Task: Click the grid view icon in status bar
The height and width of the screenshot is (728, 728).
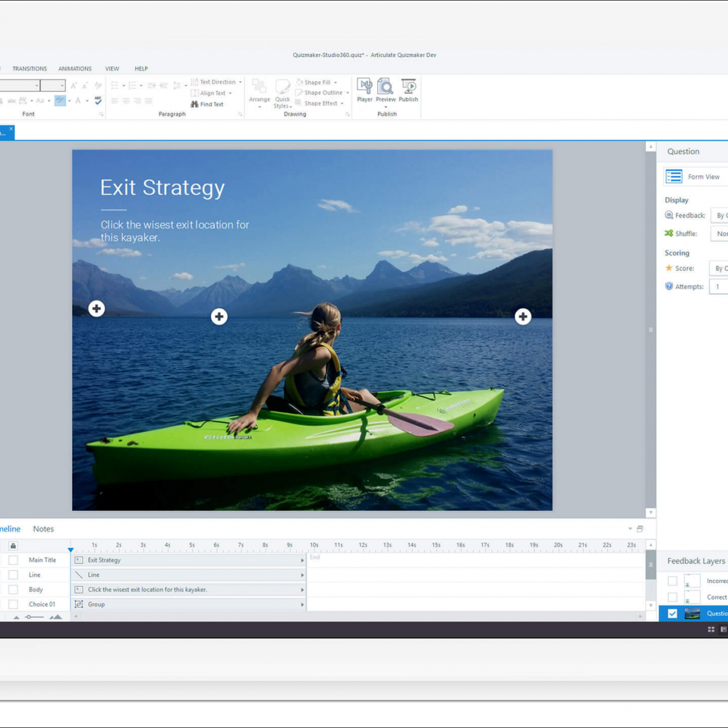Action: coord(711,630)
